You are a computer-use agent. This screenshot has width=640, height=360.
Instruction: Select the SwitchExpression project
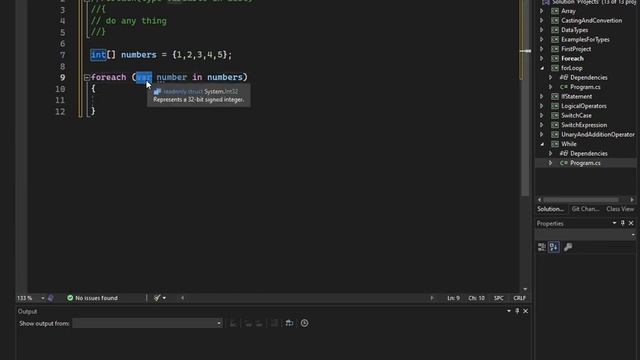tap(584, 125)
